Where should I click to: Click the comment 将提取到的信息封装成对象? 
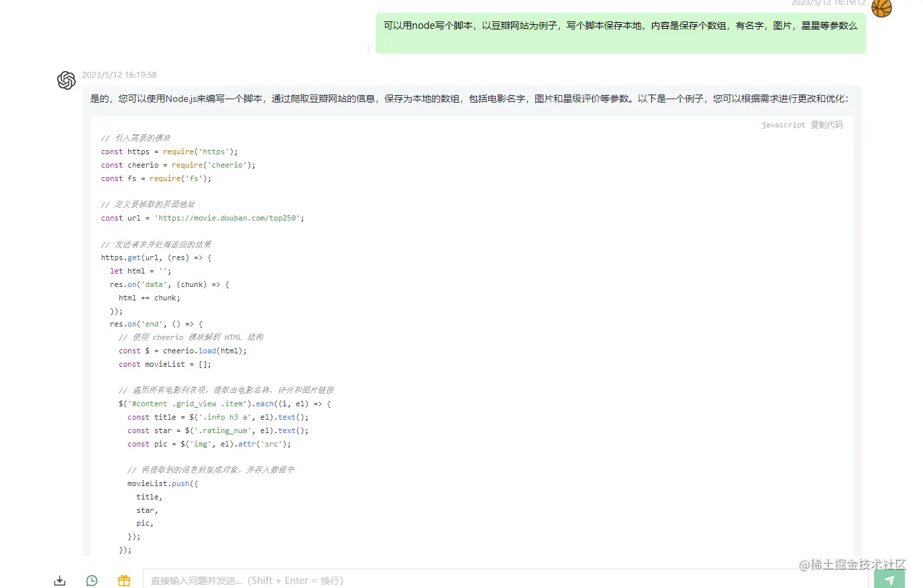(x=211, y=470)
